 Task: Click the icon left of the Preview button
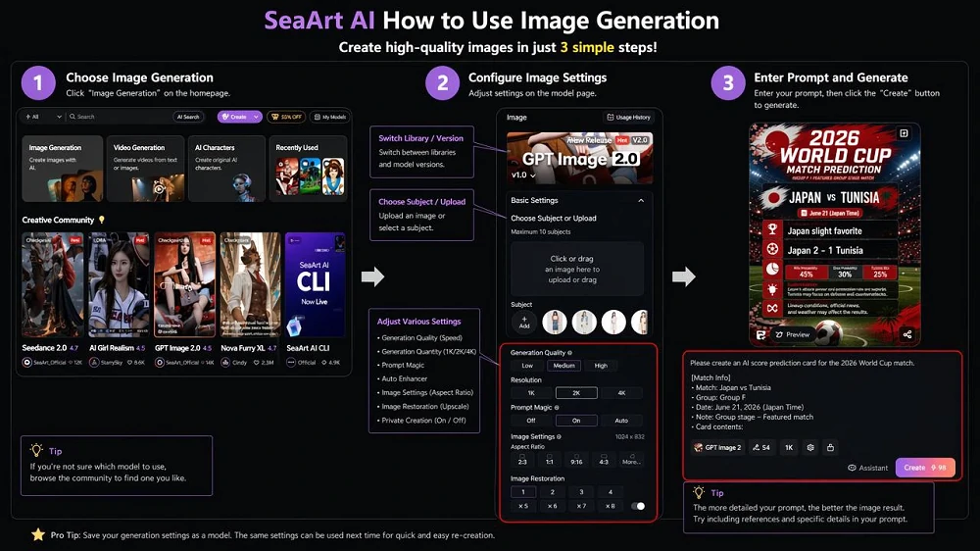760,334
